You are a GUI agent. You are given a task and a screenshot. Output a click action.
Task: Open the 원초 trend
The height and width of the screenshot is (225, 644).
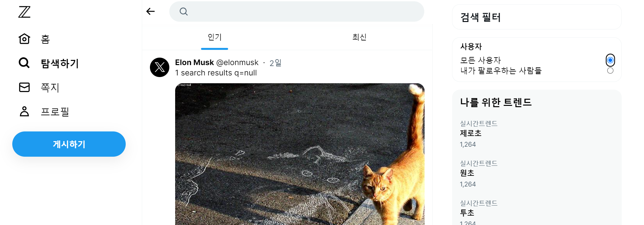[x=536, y=174]
